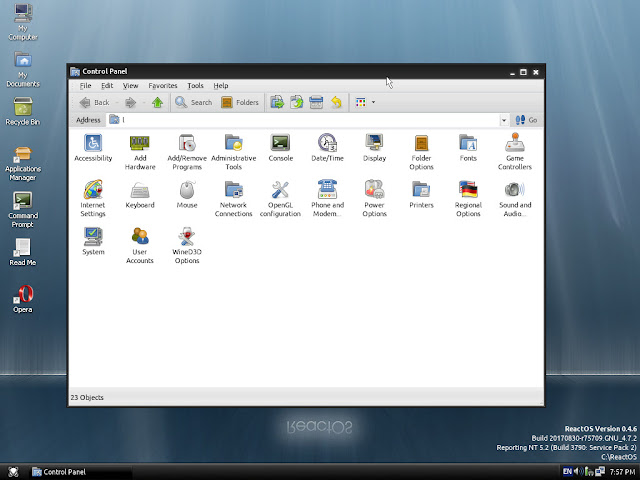The height and width of the screenshot is (480, 640).
Task: Open the Help menu
Action: click(x=221, y=86)
